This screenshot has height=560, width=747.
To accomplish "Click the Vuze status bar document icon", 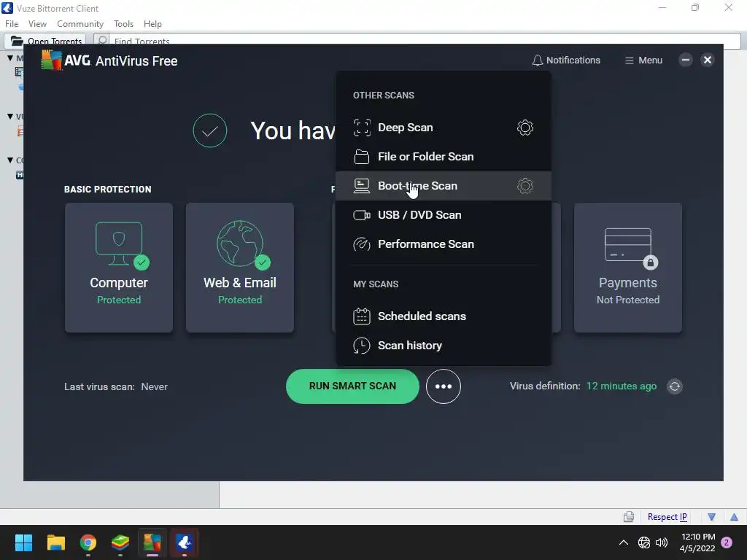I will tap(629, 517).
